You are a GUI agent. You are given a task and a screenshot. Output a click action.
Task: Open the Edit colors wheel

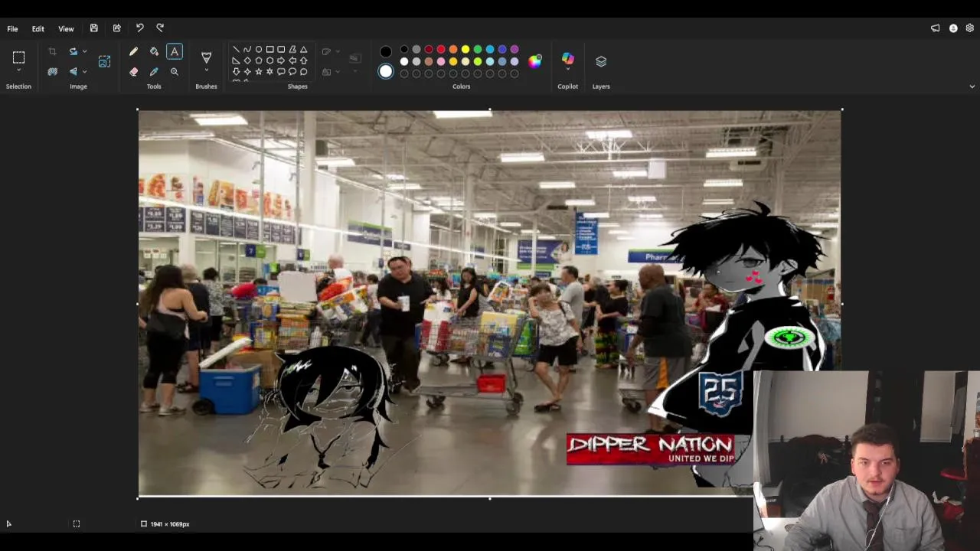(x=535, y=61)
